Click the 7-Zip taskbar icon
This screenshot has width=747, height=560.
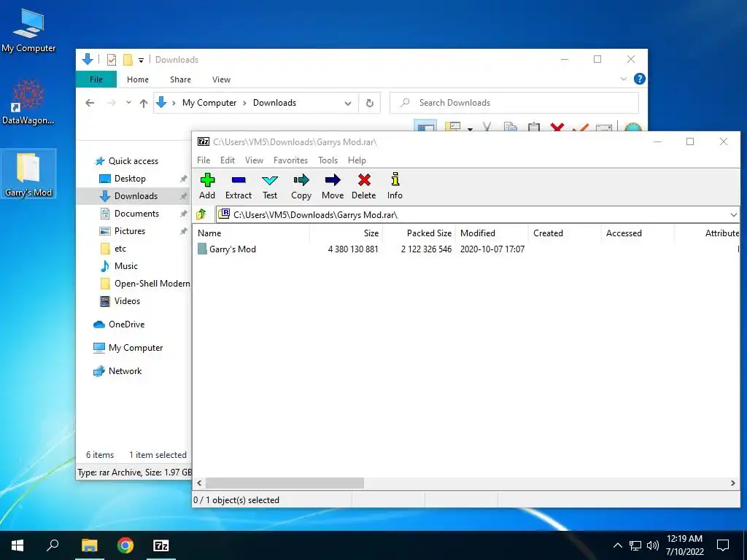[x=161, y=545]
